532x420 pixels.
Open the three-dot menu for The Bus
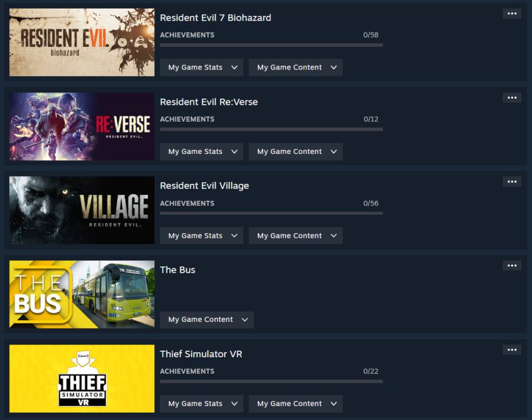(x=512, y=266)
